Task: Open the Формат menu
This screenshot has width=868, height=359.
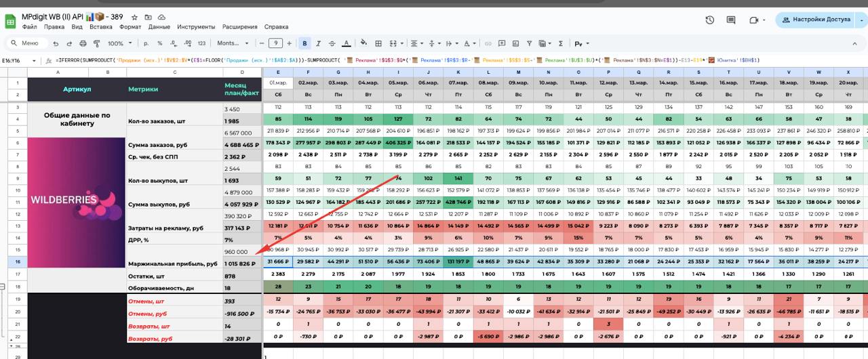Action: (x=130, y=27)
